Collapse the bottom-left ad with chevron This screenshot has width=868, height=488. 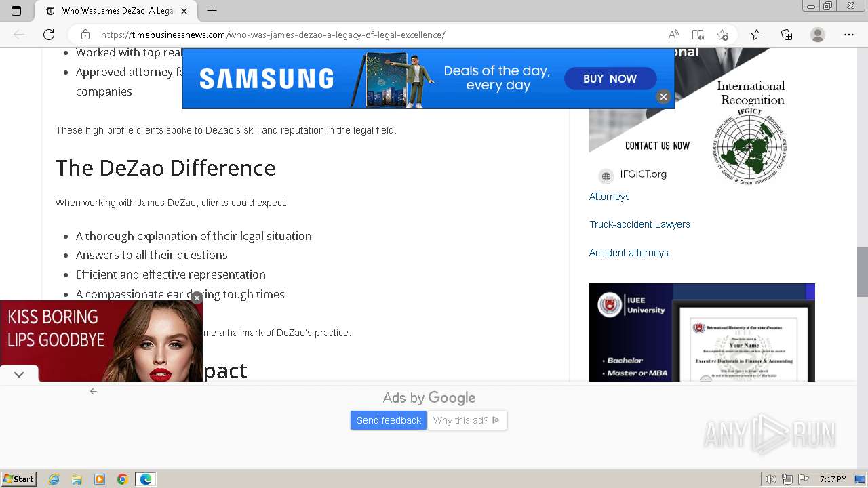coord(19,374)
